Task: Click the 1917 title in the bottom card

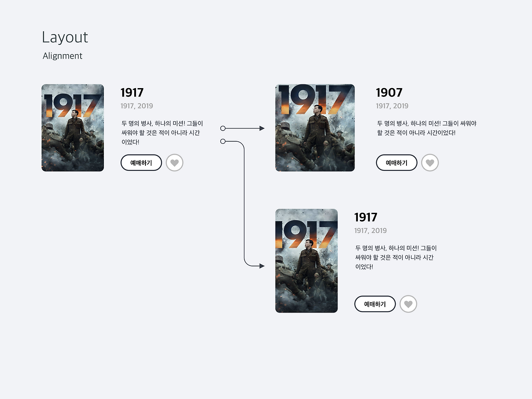Action: (366, 217)
